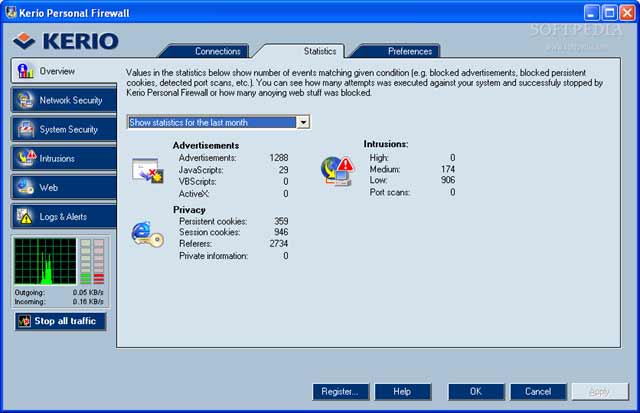Click the Privacy Internet Explorer key icon
The image size is (640, 413).
pos(147,234)
